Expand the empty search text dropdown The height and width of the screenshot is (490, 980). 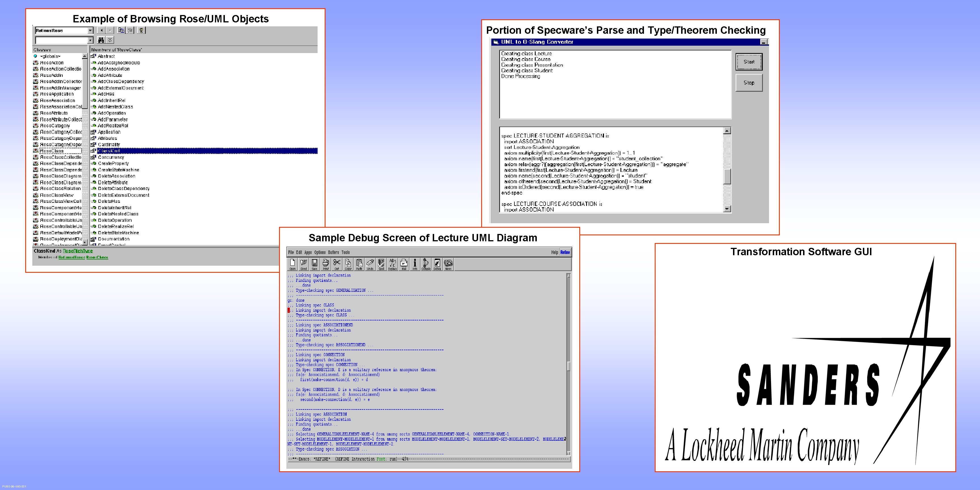(x=90, y=40)
